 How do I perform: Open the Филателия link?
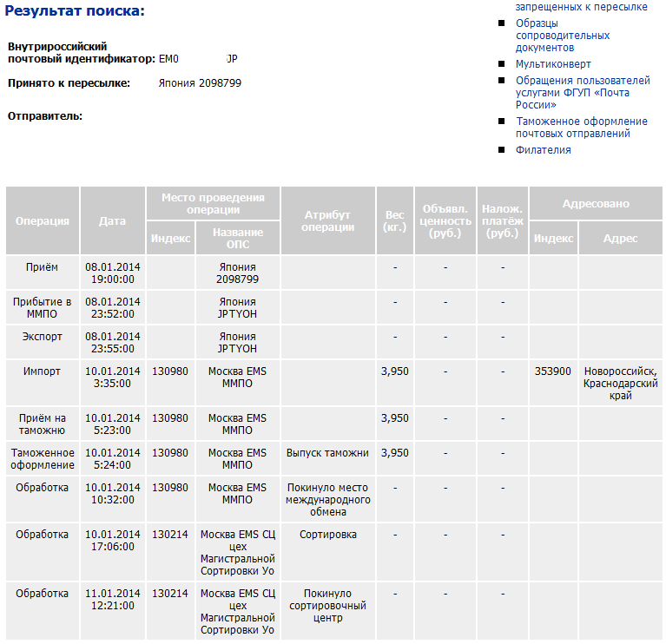click(x=544, y=150)
